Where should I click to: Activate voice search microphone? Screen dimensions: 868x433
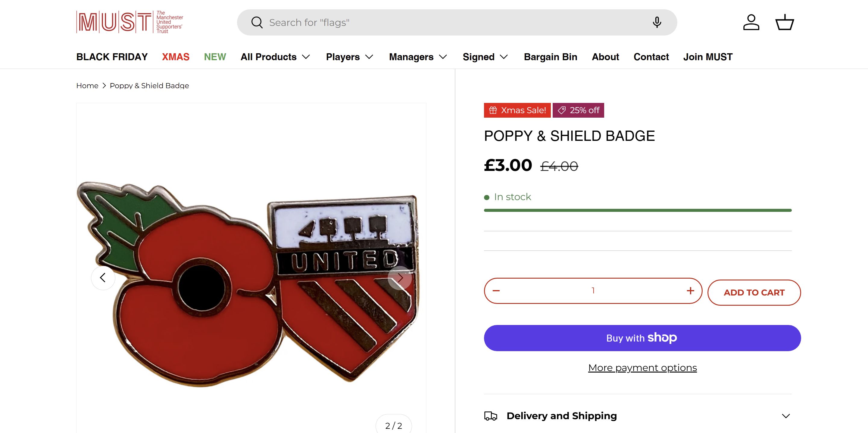point(657,22)
